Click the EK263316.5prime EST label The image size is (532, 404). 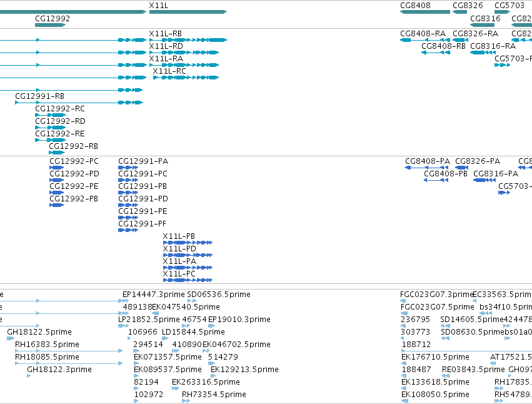pos(206,382)
